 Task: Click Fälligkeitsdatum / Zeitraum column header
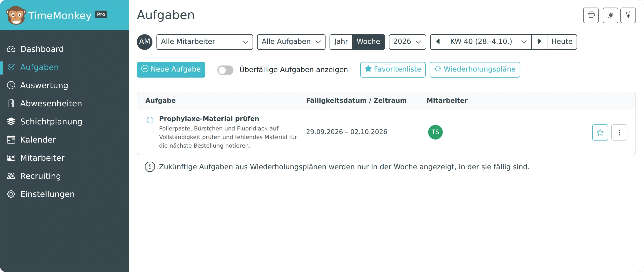(x=356, y=100)
